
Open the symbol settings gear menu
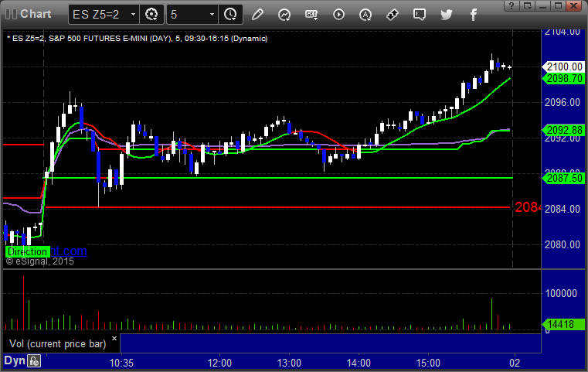151,15
